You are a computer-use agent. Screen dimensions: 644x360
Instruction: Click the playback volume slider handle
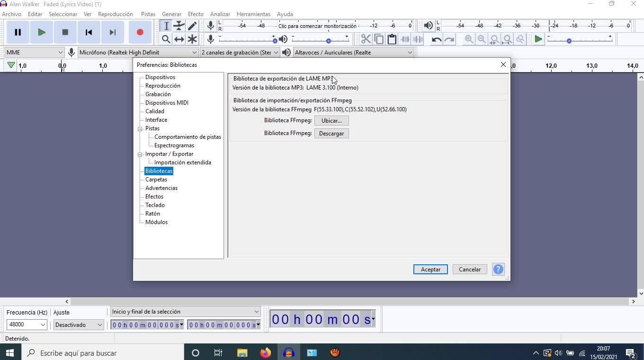pyautogui.click(x=329, y=41)
